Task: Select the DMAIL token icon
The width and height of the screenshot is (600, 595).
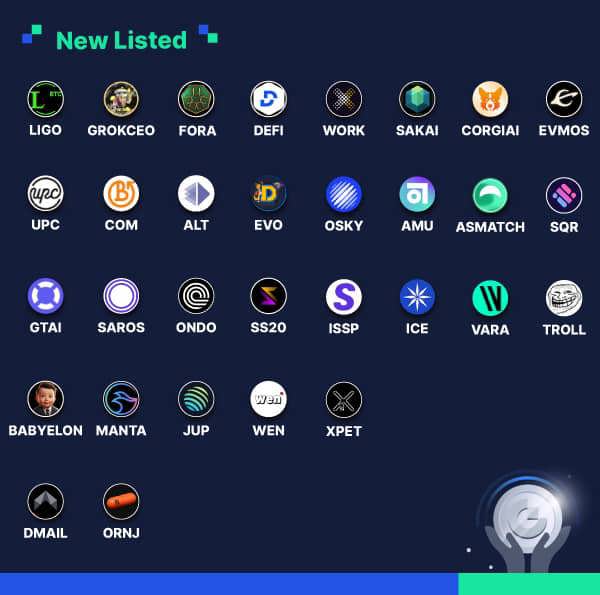Action: coord(46,502)
